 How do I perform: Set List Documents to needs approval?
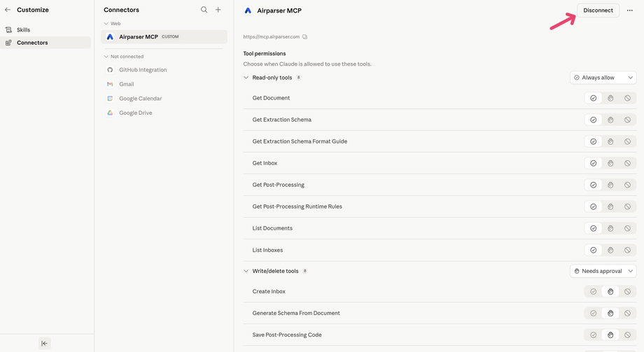click(x=610, y=228)
